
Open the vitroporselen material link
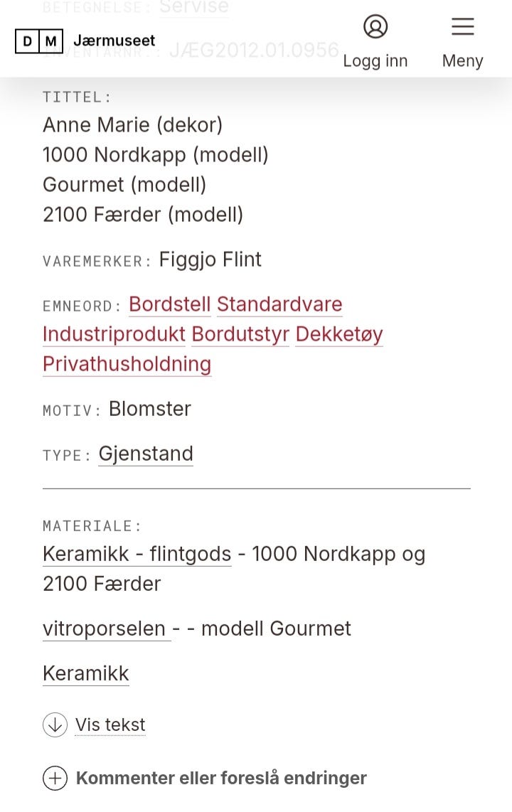click(104, 629)
